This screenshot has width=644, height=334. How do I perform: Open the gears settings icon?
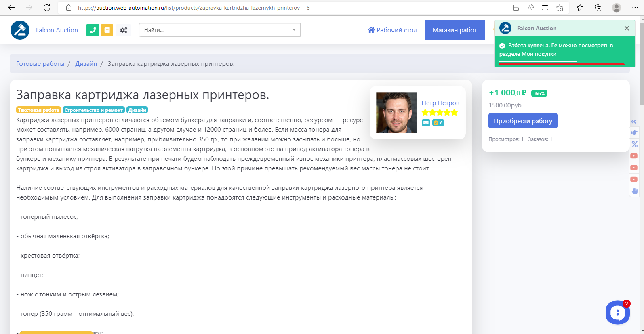click(124, 30)
